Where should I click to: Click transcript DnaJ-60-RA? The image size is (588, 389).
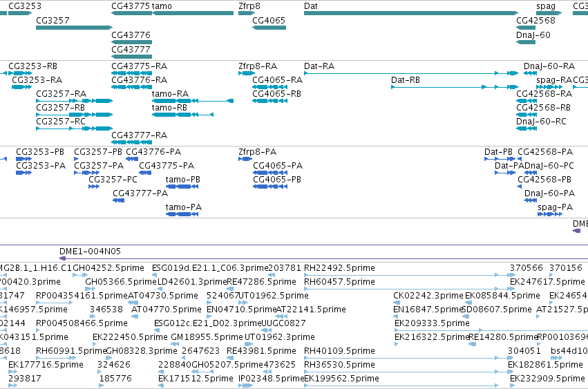549,66
